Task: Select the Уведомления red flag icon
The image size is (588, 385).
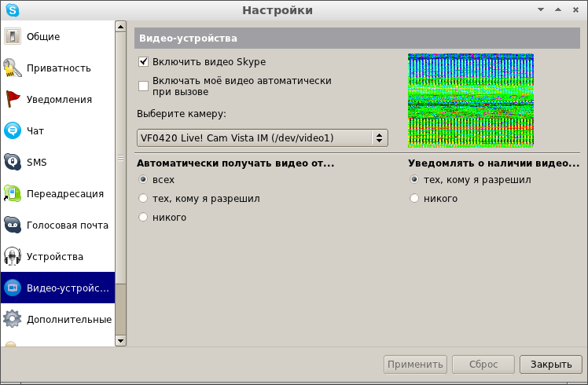Action: [13, 100]
